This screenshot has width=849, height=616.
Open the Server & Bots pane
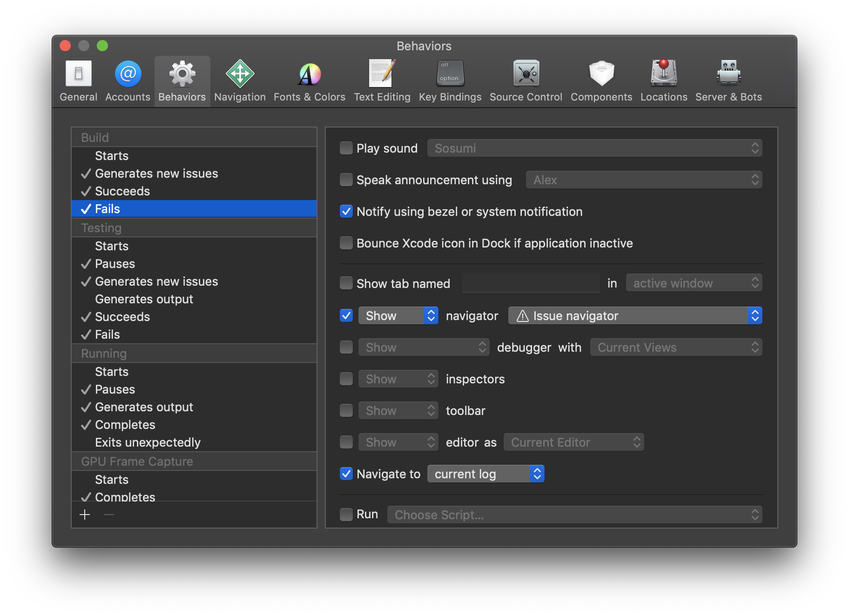728,80
